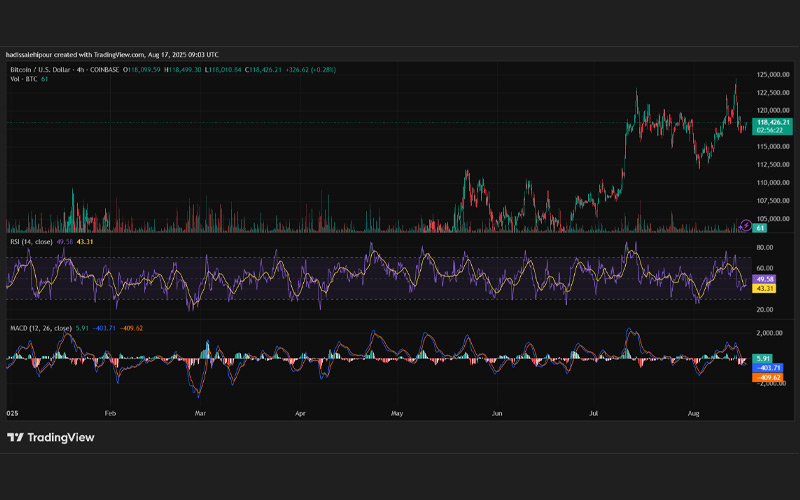Select the RSI (14, close) indicator legend
The height and width of the screenshot is (500, 800).
31,242
